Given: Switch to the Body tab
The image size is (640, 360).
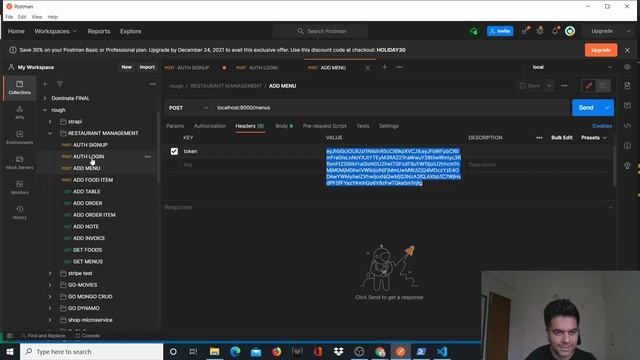Looking at the screenshot, I should click(284, 126).
